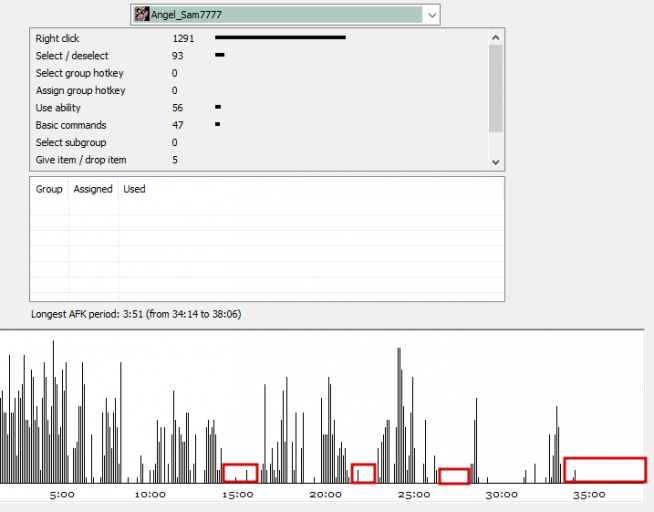
Task: Select the "Assign group hotkey" row
Action: [x=259, y=90]
